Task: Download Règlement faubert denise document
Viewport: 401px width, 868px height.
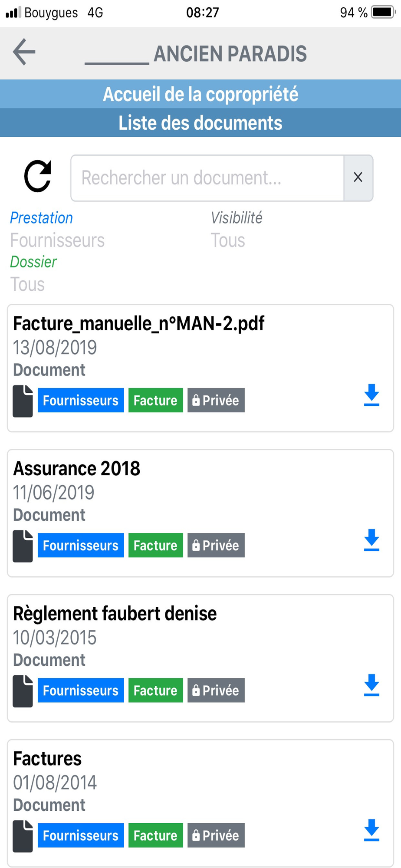Action: (371, 685)
